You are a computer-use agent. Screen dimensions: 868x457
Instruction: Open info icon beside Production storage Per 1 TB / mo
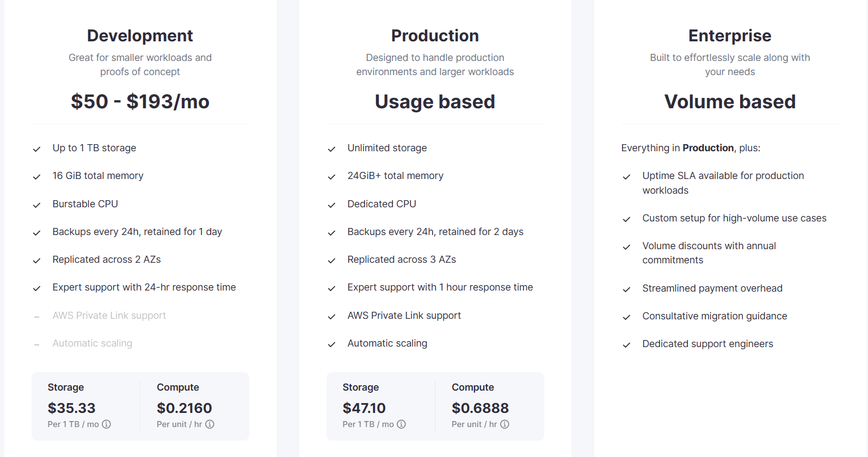(401, 424)
